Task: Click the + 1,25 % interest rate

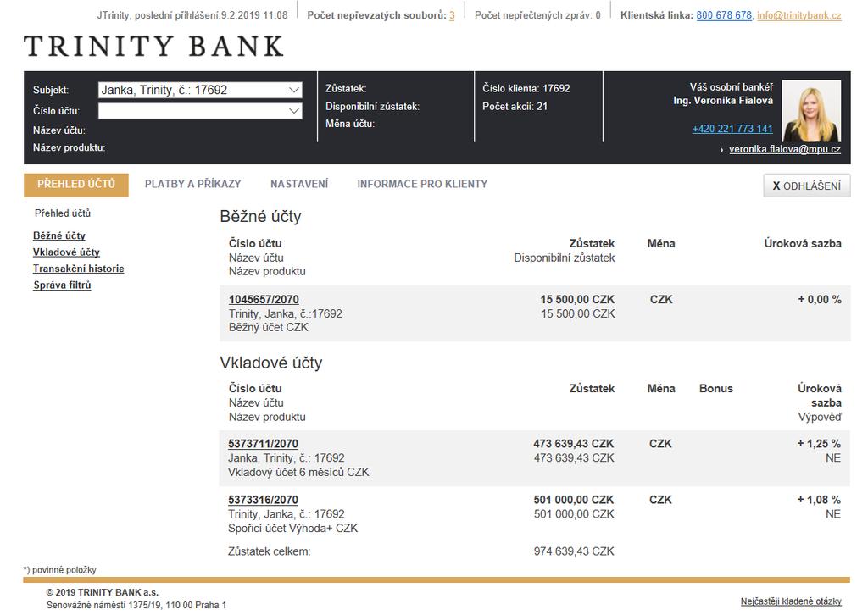Action: click(x=819, y=444)
